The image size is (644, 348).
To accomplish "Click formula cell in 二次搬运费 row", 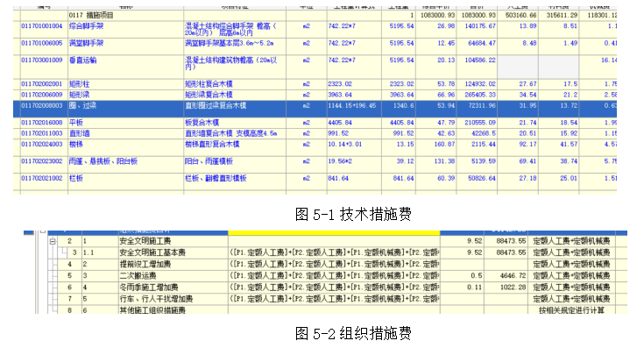I will point(334,276).
